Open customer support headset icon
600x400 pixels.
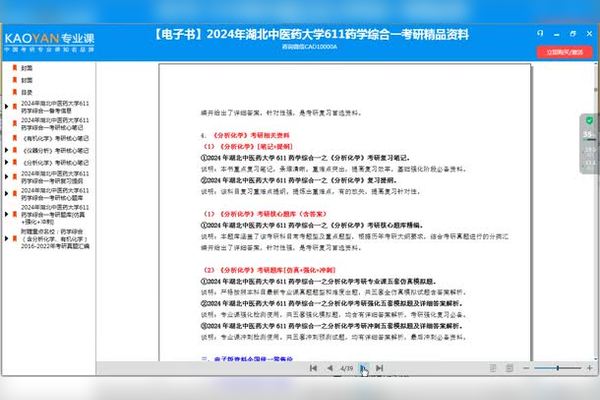click(540, 34)
